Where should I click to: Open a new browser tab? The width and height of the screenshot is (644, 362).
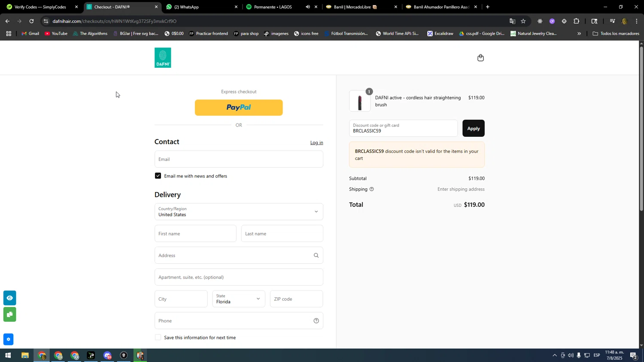[488, 7]
